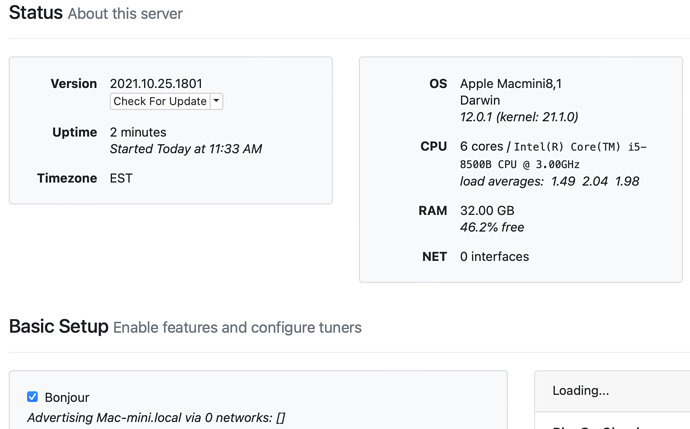
Task: Click the Basic Setup section heading
Action: coord(58,327)
